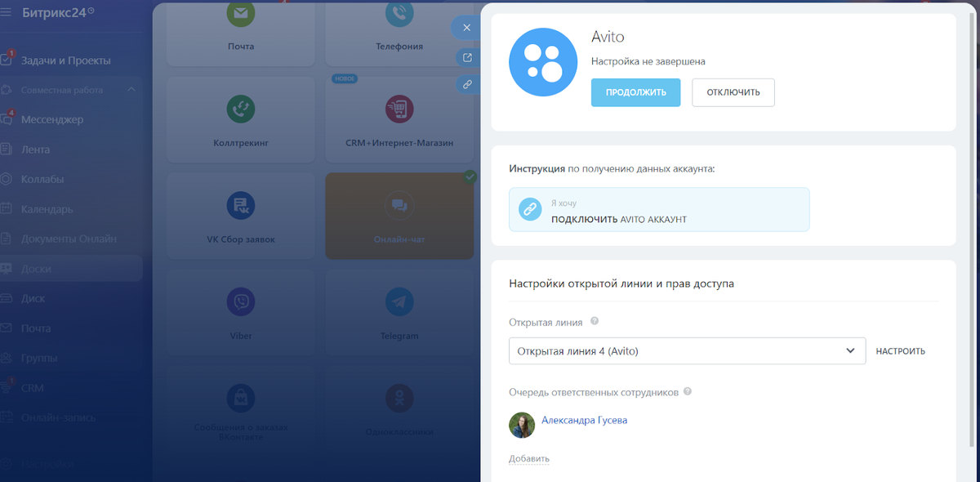The width and height of the screenshot is (980, 482).
Task: Click the Avito logo icon
Action: pyautogui.click(x=543, y=63)
